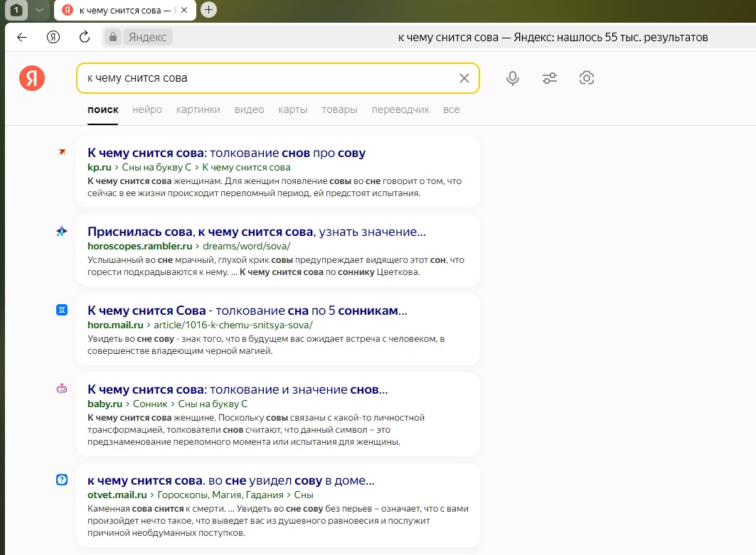Open search filter settings icon
This screenshot has width=756, height=555.
[x=550, y=78]
